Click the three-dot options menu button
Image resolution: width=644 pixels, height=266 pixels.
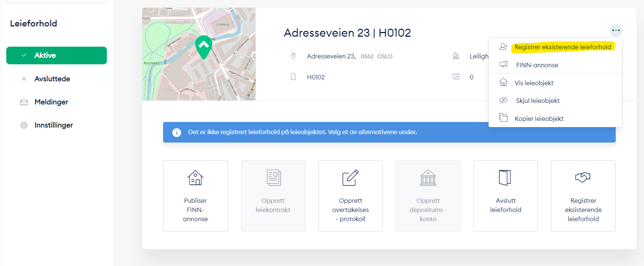click(x=616, y=30)
